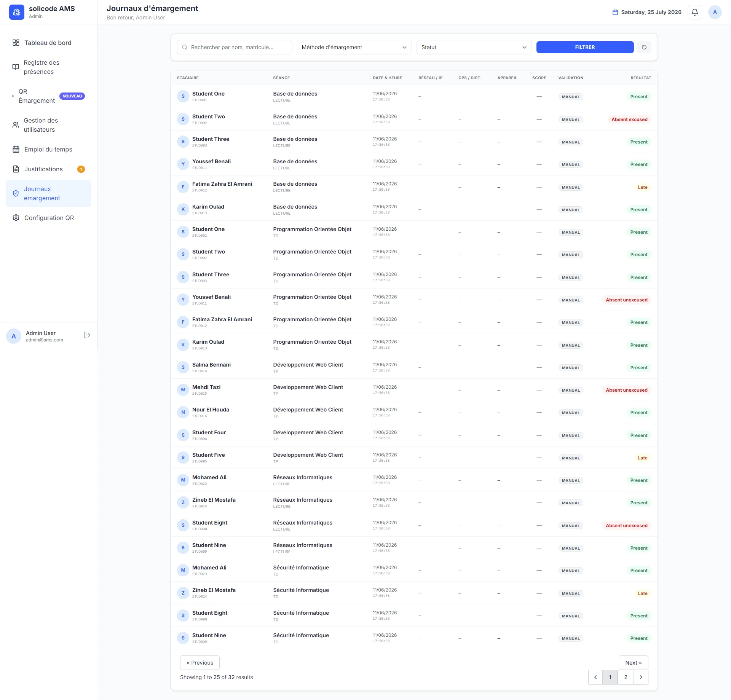Viewport: 731px width, 700px height.
Task: Open Gestion des utilisateurs
Action: (48, 125)
